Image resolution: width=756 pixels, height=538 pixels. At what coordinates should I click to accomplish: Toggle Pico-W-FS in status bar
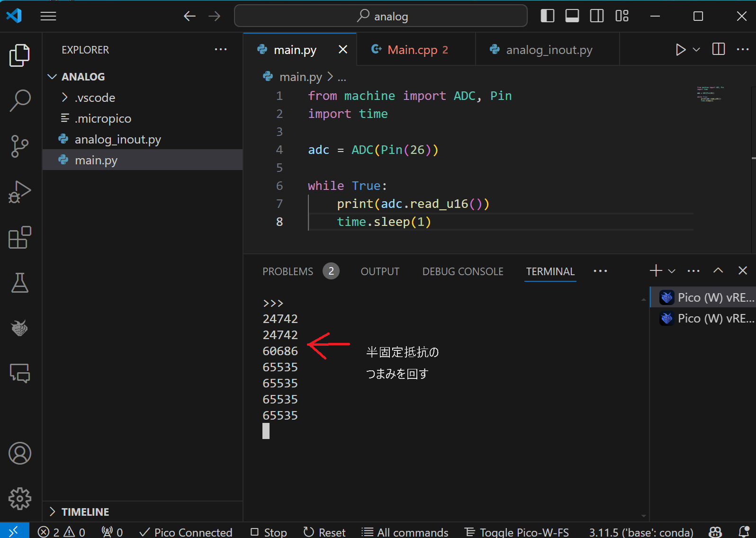[517, 532]
